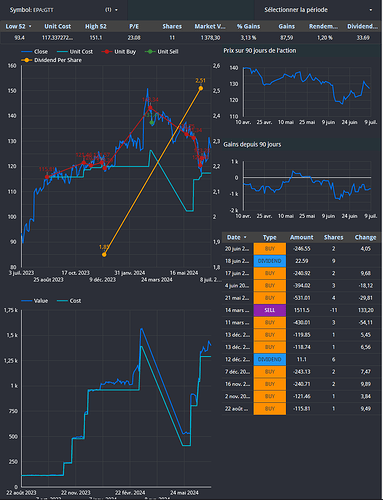
Task: Sort summary table by Unit Cost header
Action: (x=58, y=26)
